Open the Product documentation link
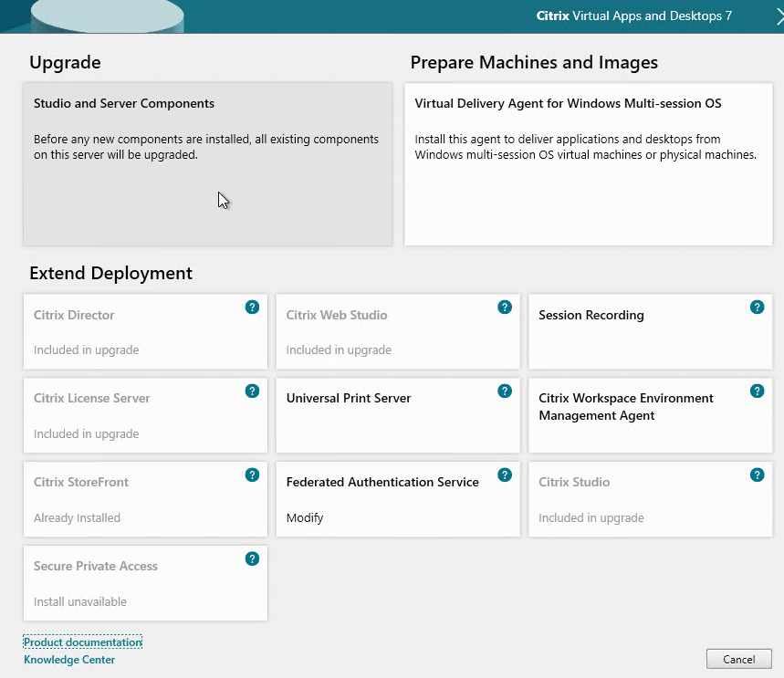 (83, 642)
